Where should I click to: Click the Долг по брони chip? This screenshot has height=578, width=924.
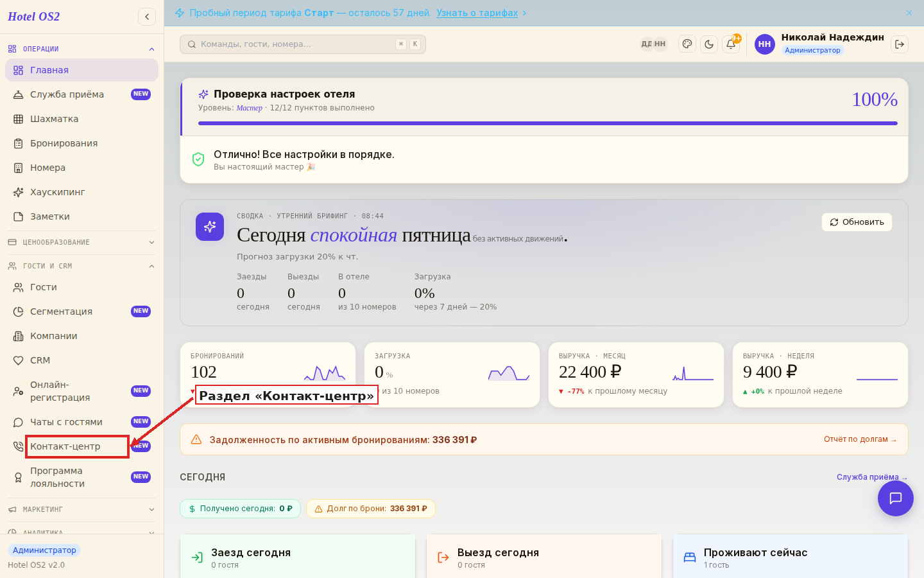tap(371, 509)
